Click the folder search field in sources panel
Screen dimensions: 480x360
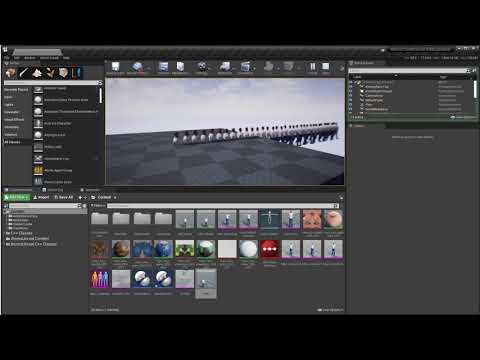(x=45, y=206)
